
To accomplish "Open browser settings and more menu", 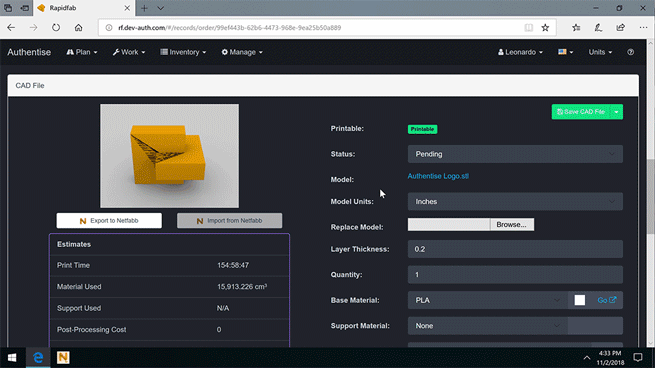I will 643,28.
